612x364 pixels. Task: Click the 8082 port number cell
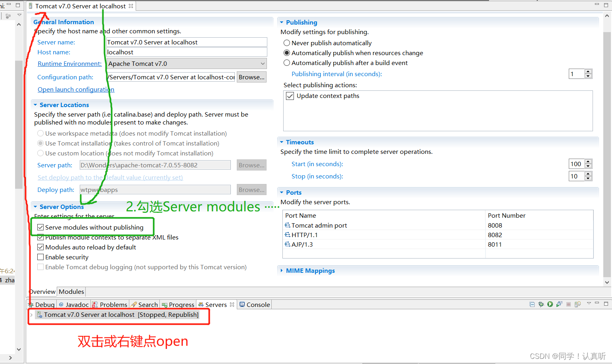tap(539, 235)
